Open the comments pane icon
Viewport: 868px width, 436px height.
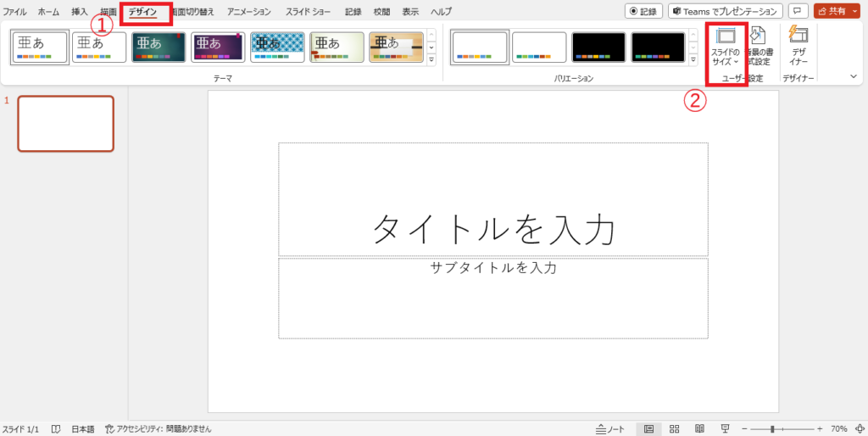(x=798, y=11)
